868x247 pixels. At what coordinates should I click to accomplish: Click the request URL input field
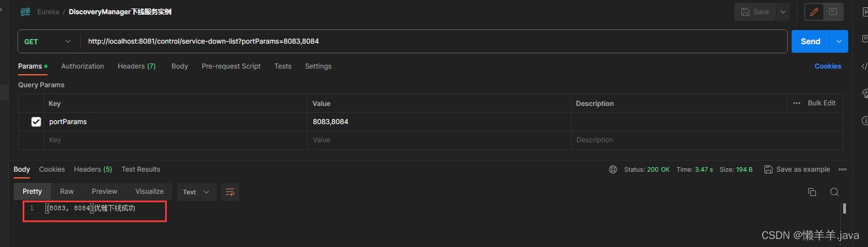click(x=434, y=41)
